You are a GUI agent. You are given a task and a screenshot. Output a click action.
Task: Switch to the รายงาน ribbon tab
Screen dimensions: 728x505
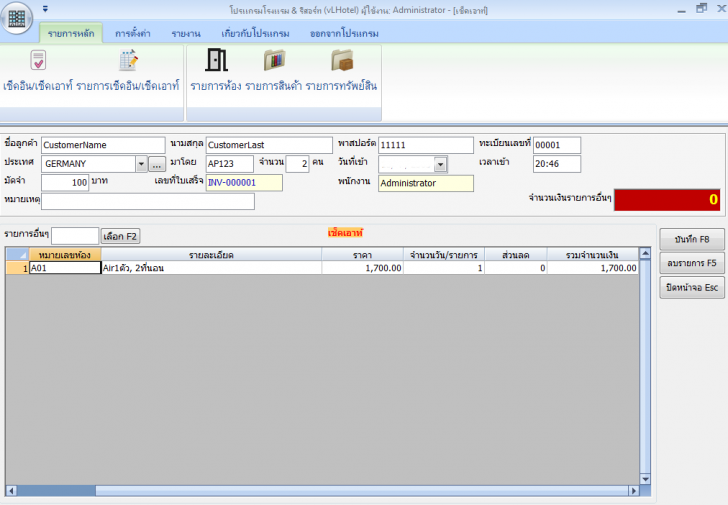click(186, 33)
